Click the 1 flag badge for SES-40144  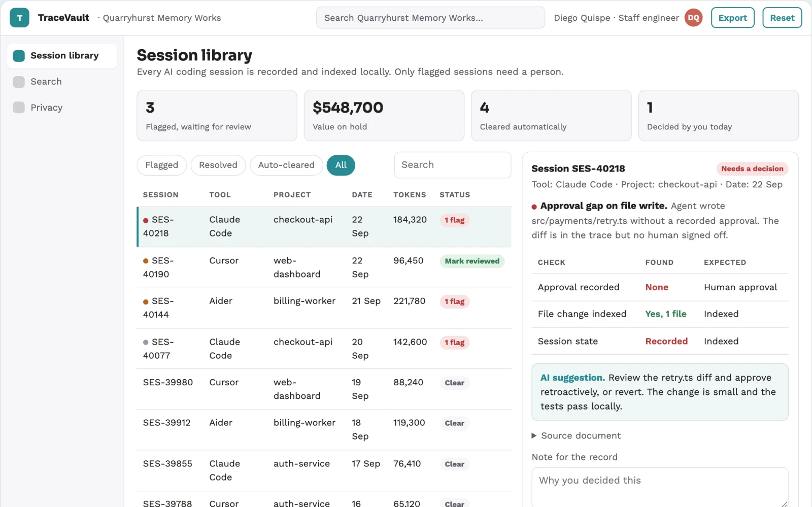point(455,301)
